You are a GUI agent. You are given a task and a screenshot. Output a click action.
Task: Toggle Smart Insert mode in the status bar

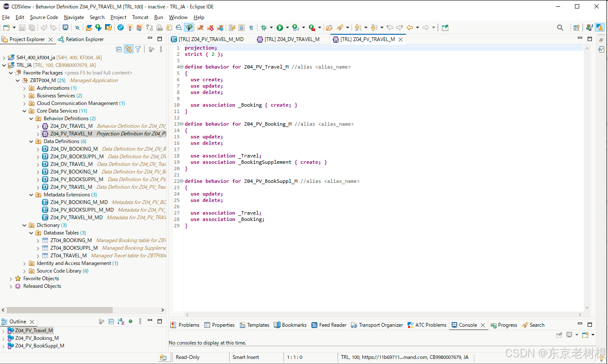245,357
